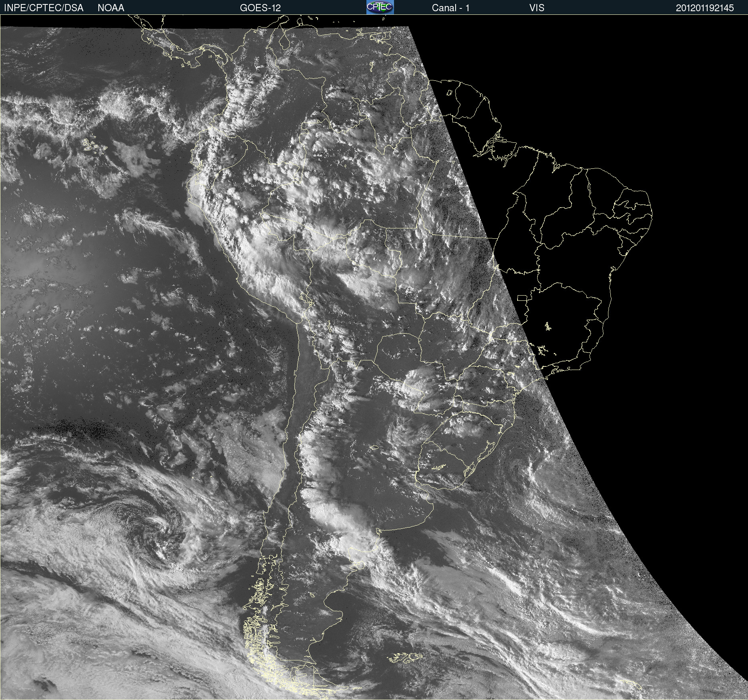
Task: Click the NOAA text in header
Action: [111, 8]
